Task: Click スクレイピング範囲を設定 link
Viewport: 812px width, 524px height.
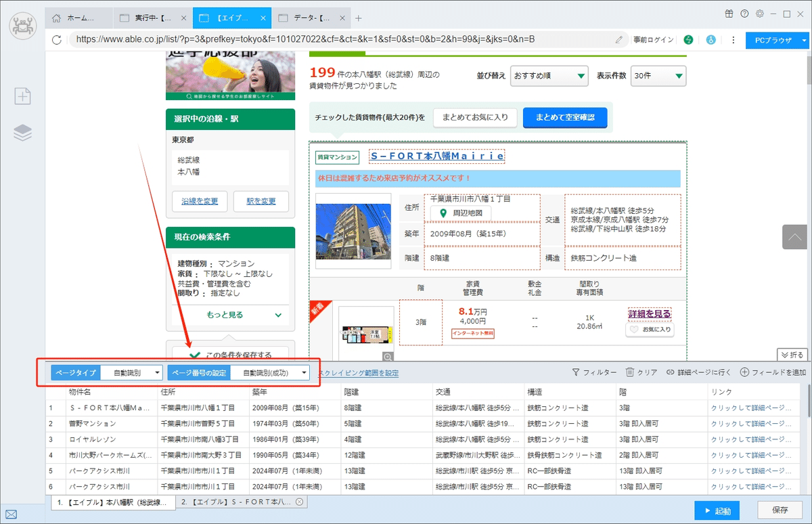Action: pyautogui.click(x=358, y=373)
